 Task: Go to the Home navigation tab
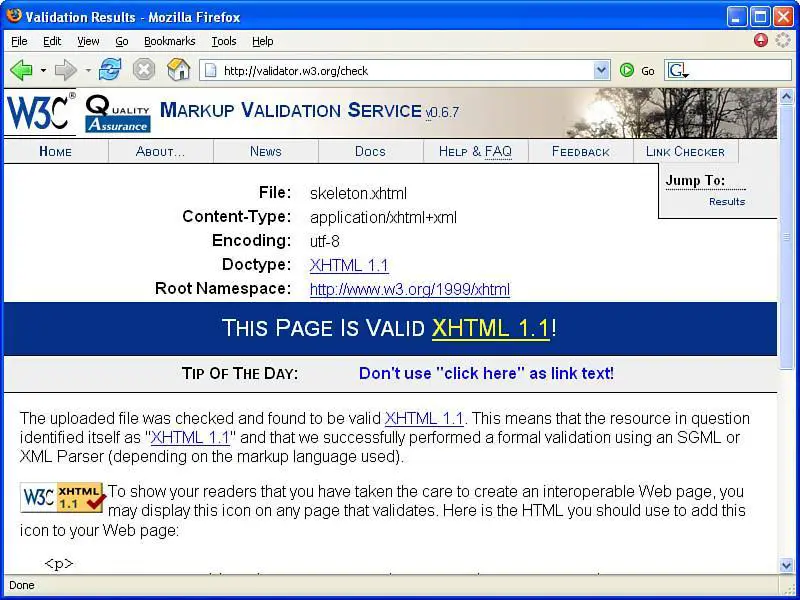56,152
